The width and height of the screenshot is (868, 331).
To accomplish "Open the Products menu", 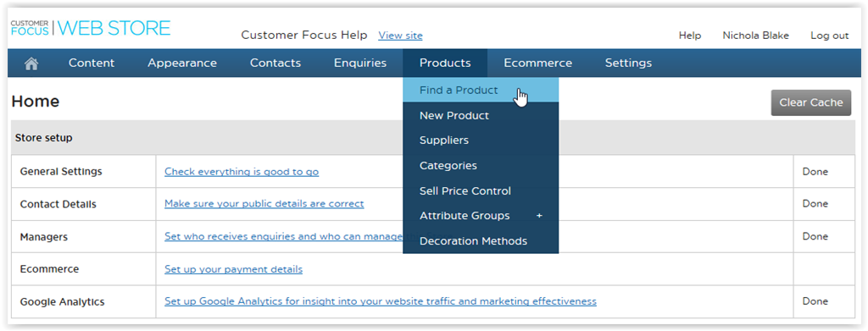I will pyautogui.click(x=445, y=63).
